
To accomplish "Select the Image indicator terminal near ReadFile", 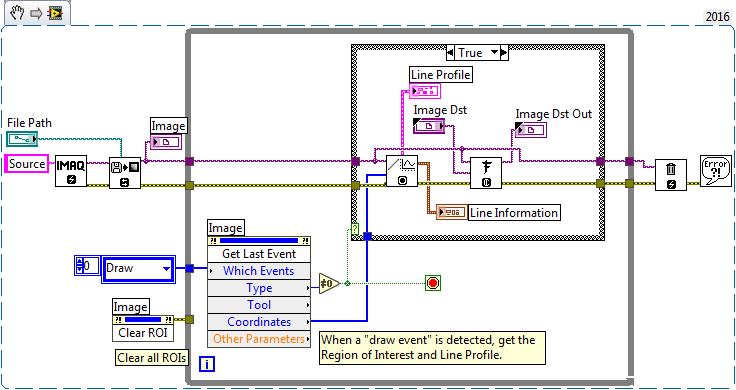I will click(166, 142).
